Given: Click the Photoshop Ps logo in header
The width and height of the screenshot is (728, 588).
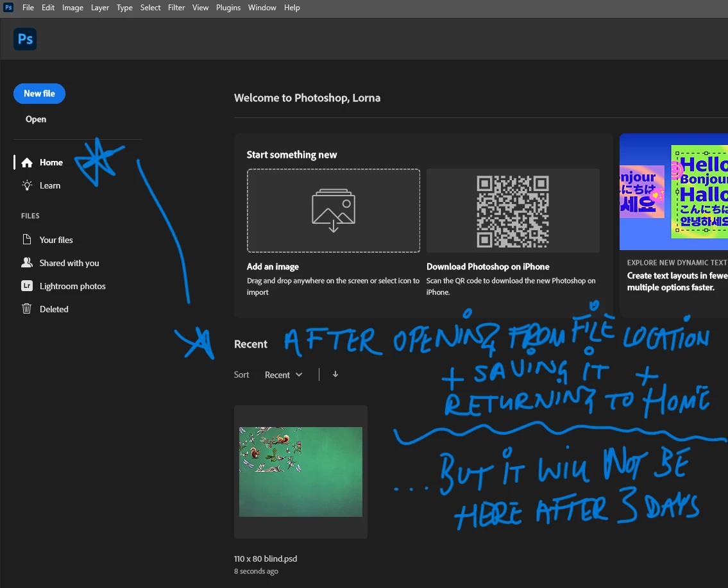Looking at the screenshot, I should pos(25,39).
